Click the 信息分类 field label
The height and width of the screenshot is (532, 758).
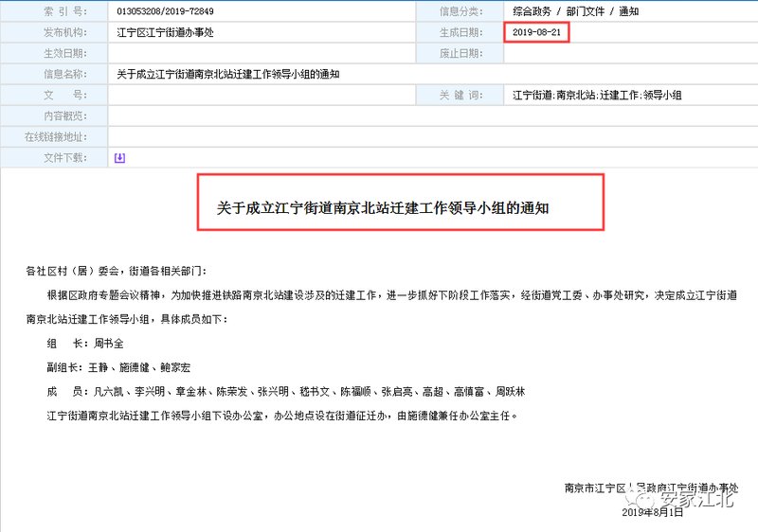coord(460,11)
